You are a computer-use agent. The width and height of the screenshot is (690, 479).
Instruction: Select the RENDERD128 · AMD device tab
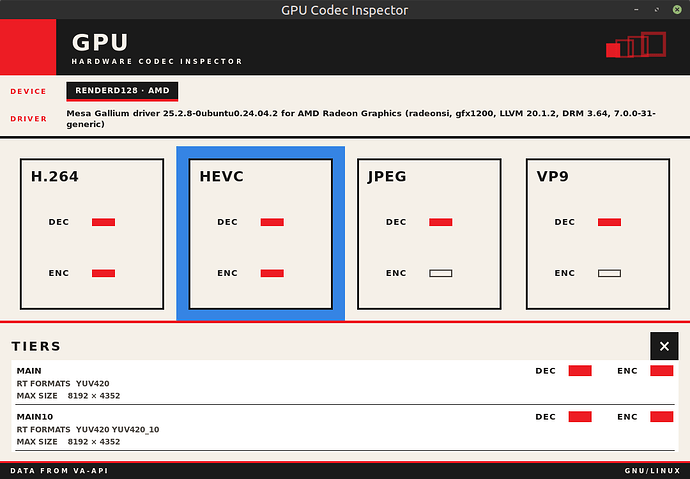[122, 91]
